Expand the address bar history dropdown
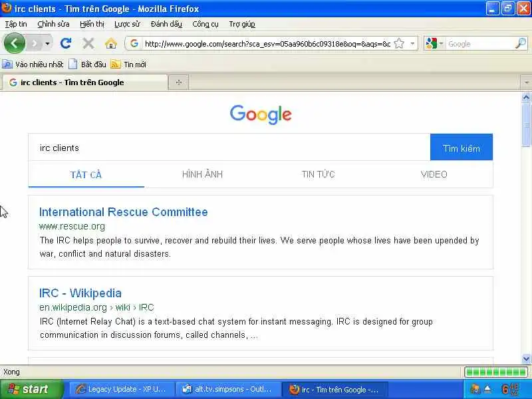This screenshot has height=399, width=532. pos(412,43)
